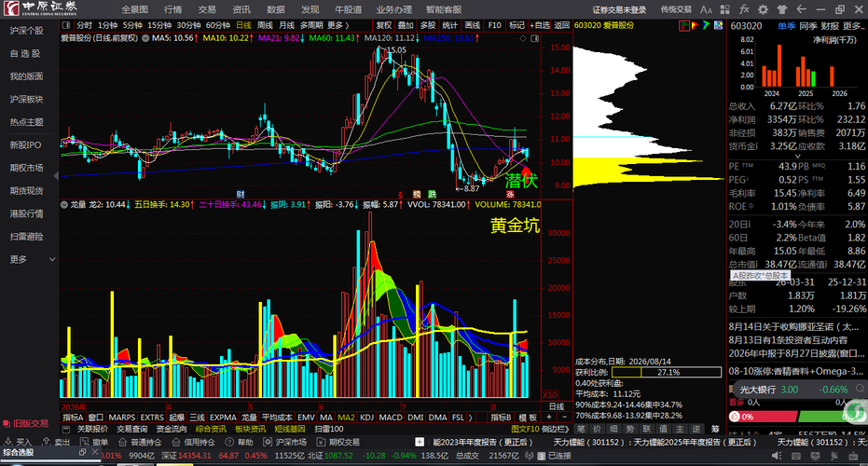Click the panel icon left of 分时

(x=66, y=25)
